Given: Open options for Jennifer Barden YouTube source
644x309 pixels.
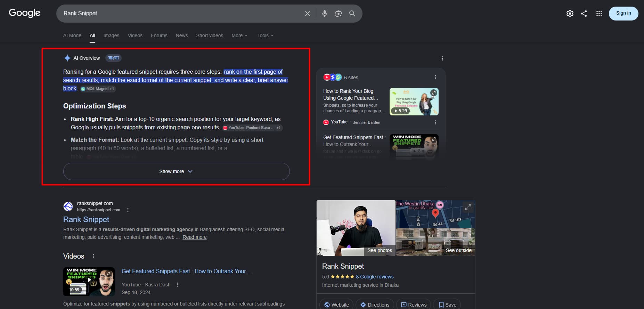Looking at the screenshot, I should click(x=435, y=122).
